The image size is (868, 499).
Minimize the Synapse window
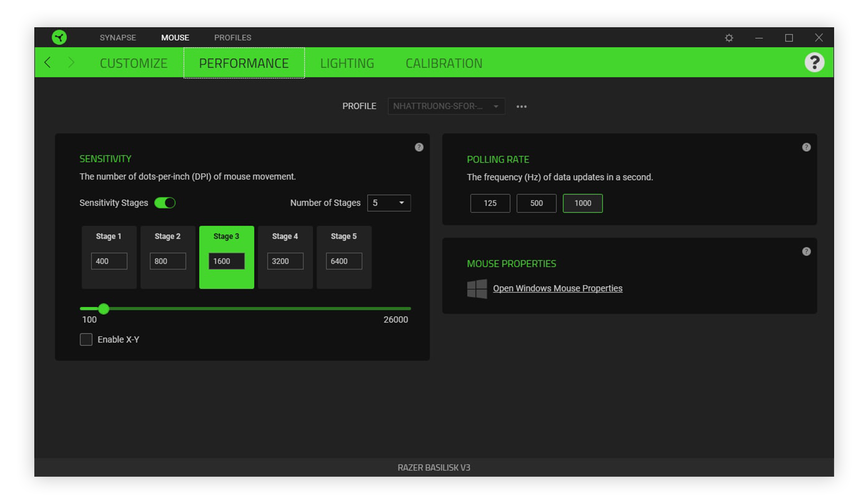click(x=759, y=38)
